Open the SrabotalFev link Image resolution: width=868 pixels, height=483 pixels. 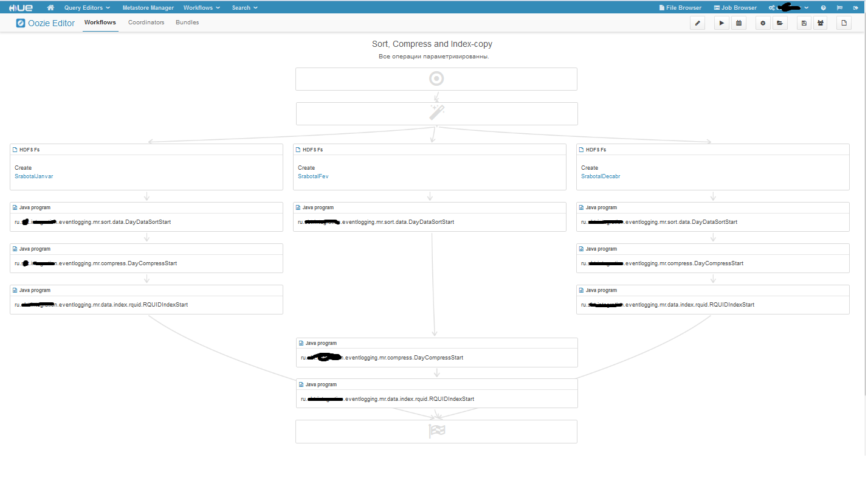click(x=313, y=176)
